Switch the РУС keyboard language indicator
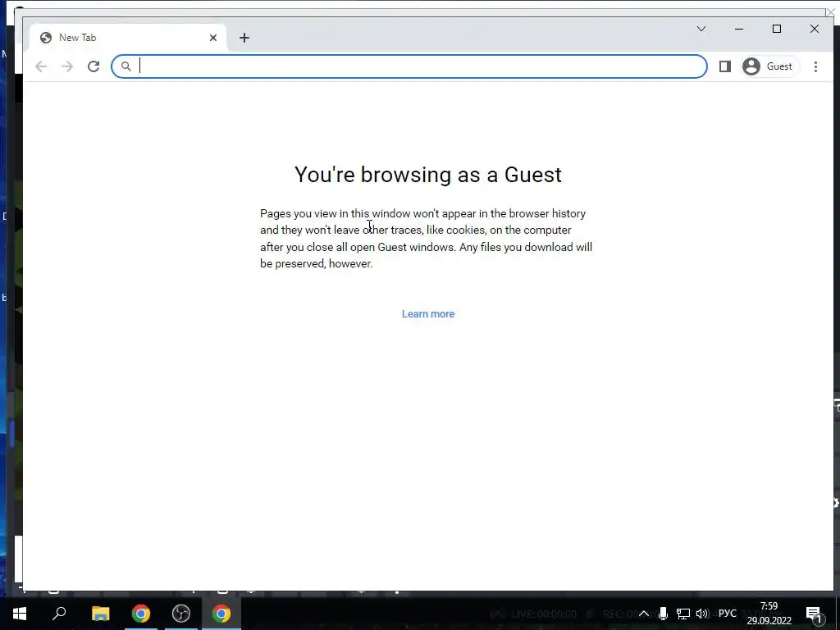The width and height of the screenshot is (840, 630). coord(728,614)
